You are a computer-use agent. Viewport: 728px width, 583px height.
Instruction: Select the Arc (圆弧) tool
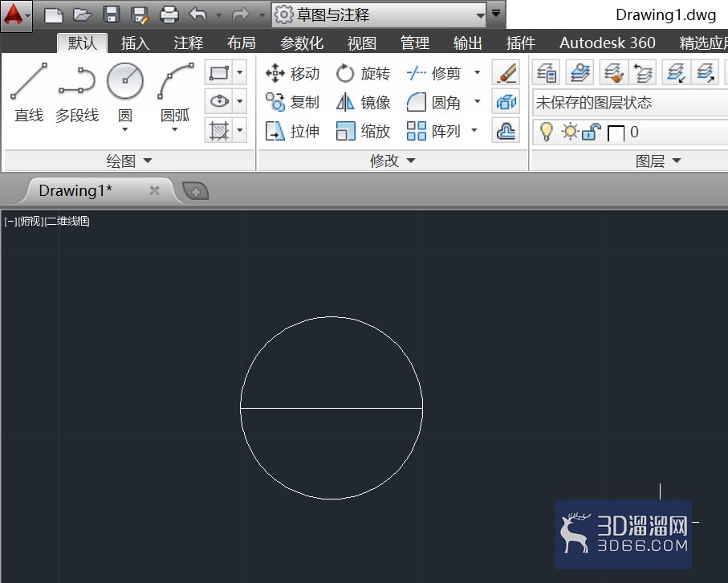point(175,91)
